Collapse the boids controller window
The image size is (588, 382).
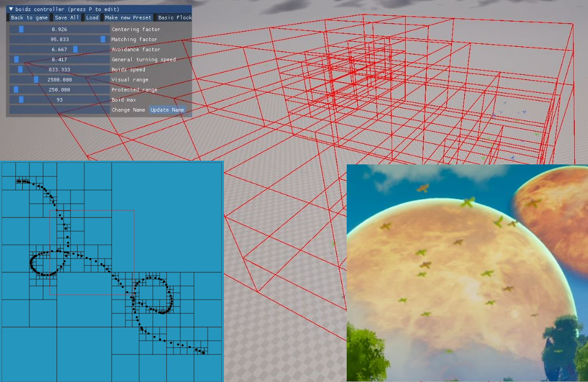[x=11, y=9]
